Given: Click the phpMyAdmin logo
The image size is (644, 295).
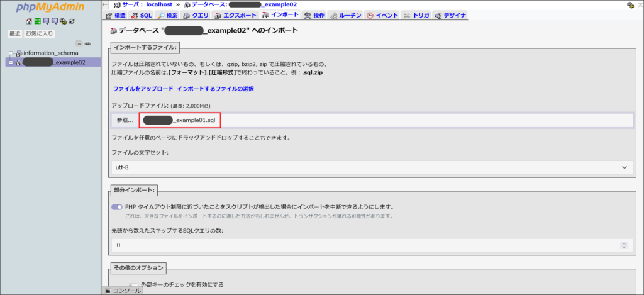Looking at the screenshot, I should [50, 8].
